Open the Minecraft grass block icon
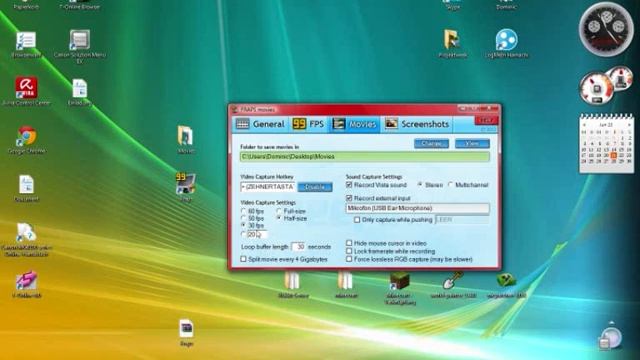This screenshot has width=640, height=360. [x=400, y=281]
